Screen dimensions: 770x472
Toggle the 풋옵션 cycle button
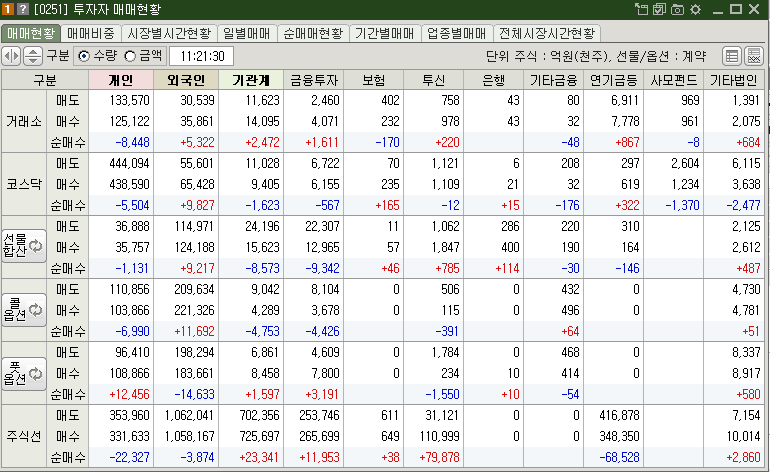(24, 374)
